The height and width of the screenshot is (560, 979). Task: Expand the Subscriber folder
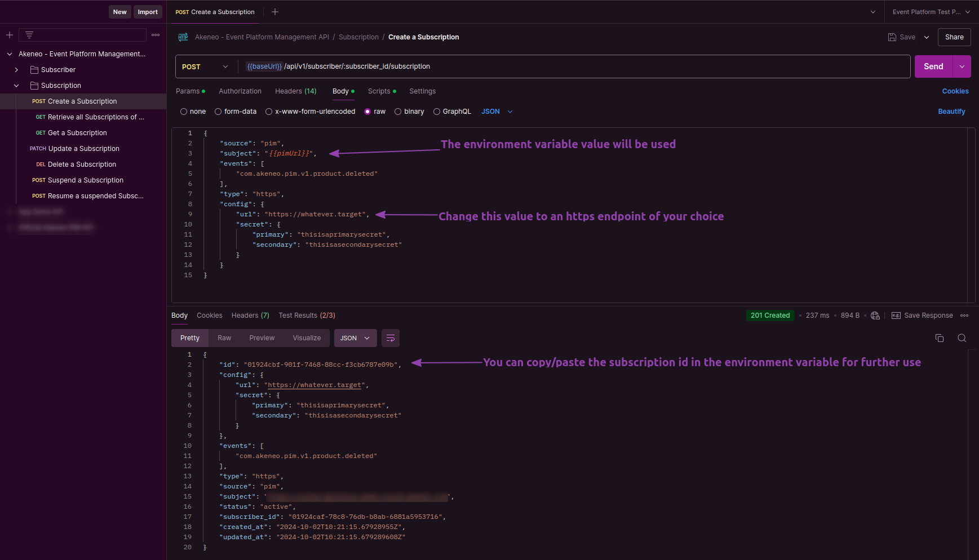pyautogui.click(x=16, y=69)
